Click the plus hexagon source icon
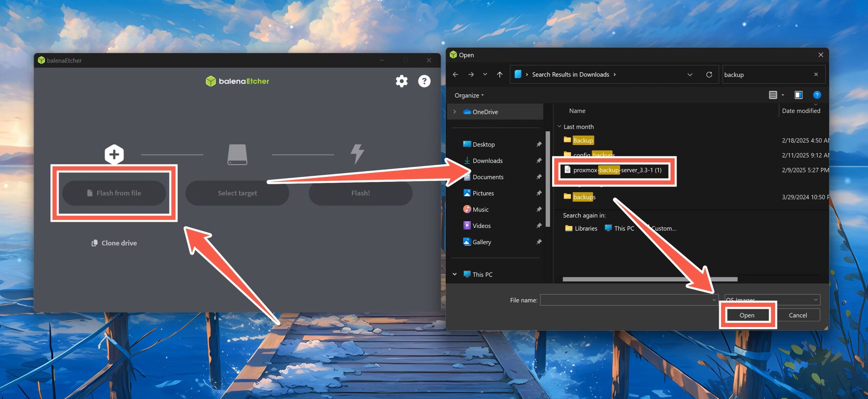Image resolution: width=868 pixels, height=399 pixels. pyautogui.click(x=114, y=155)
